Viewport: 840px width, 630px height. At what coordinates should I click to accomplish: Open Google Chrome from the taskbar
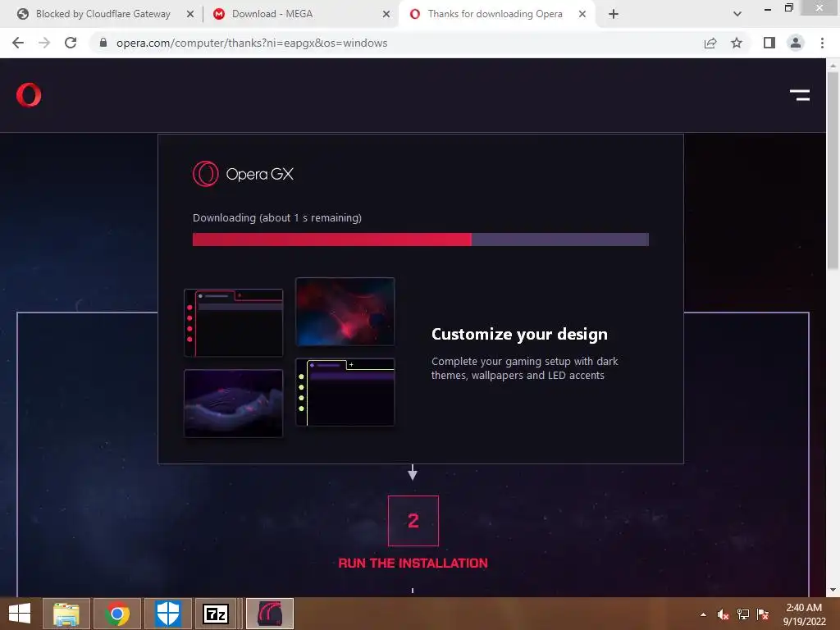pyautogui.click(x=117, y=614)
